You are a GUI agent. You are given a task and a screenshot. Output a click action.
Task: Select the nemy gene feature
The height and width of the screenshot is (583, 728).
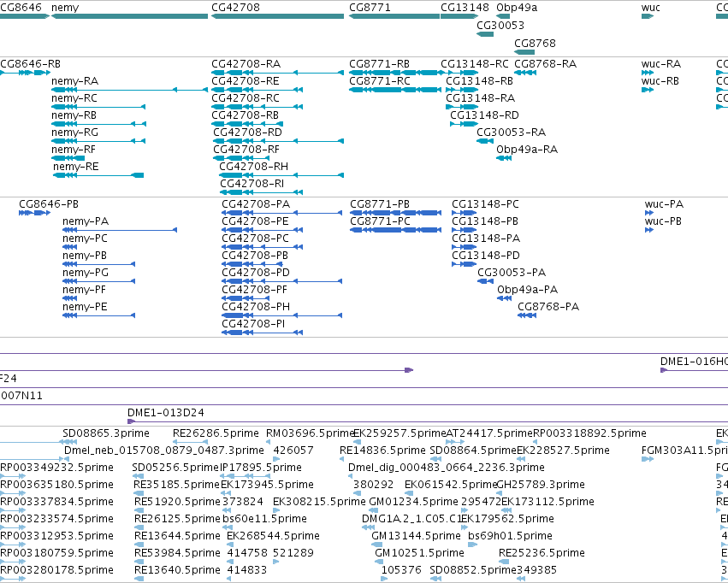pyautogui.click(x=129, y=16)
